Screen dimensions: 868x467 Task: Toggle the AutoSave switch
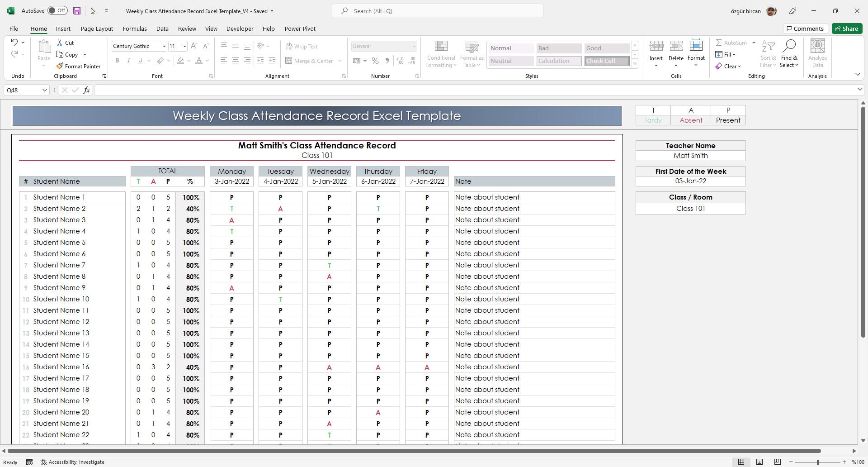(57, 10)
